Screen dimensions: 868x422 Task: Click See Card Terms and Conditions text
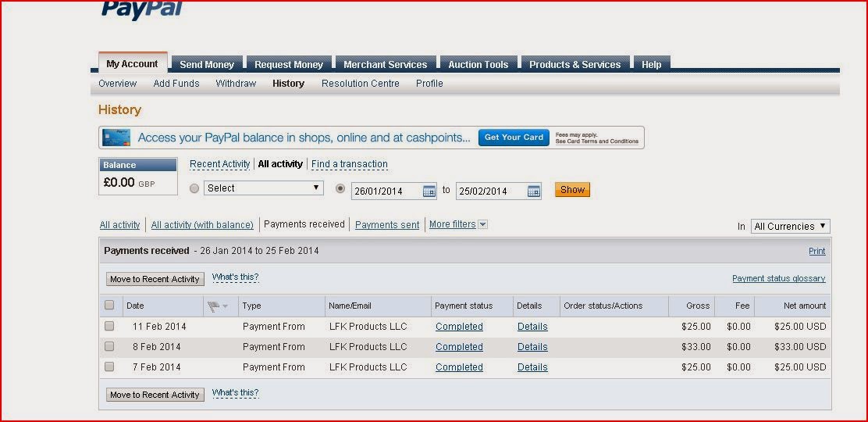pyautogui.click(x=597, y=141)
